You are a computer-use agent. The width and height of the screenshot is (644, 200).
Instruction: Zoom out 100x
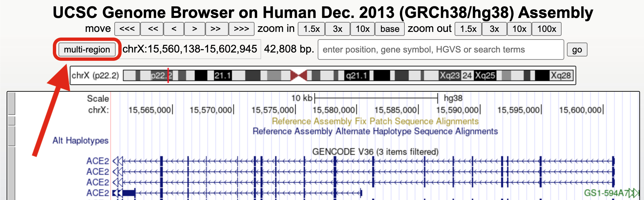pos(546,29)
